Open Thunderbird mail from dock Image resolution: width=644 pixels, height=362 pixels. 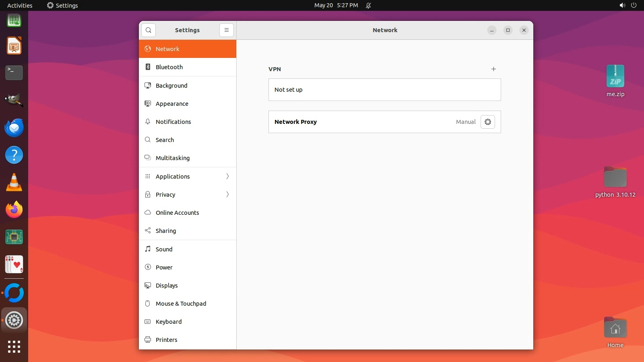coord(14,128)
